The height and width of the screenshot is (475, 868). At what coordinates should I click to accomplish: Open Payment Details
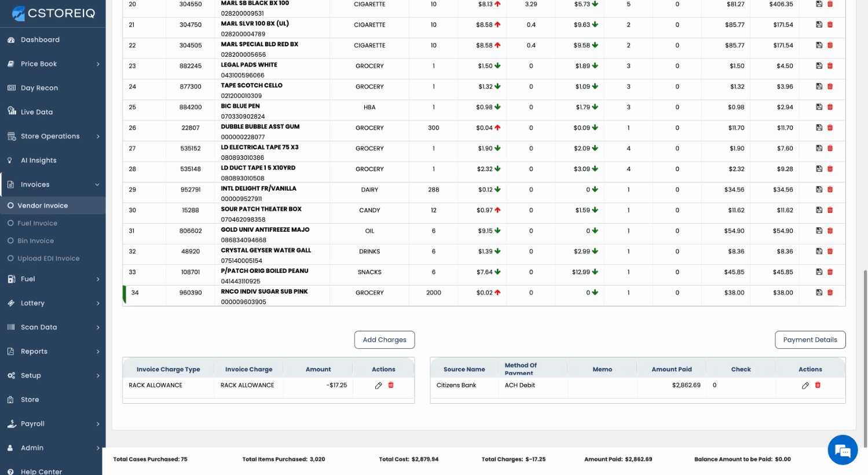[810, 340]
